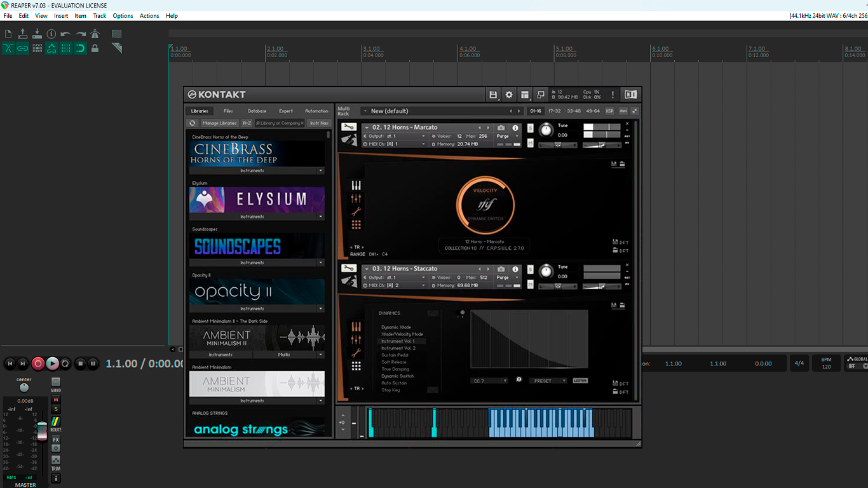
Task: Click the Redo arrow in REAPER toolbar
Action: [81, 34]
